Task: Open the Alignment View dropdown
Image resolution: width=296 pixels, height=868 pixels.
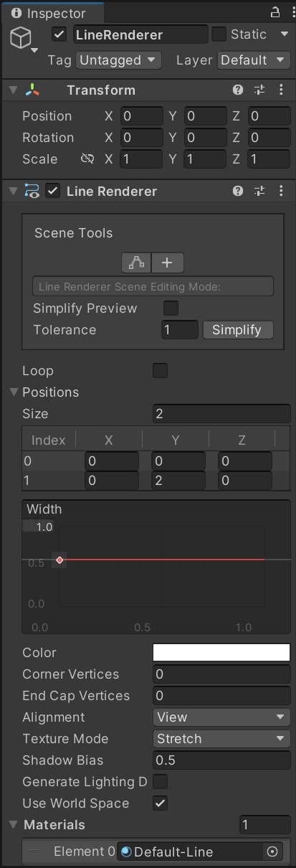Action: (x=221, y=717)
